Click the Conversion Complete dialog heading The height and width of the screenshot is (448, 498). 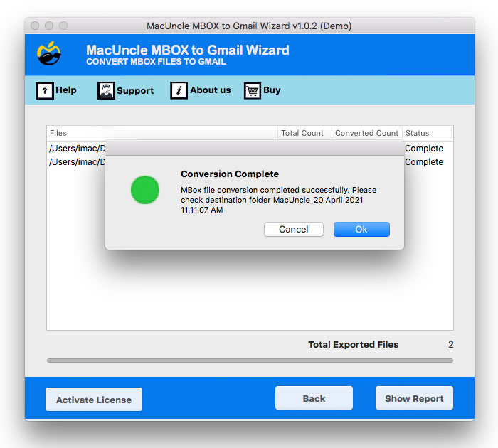coord(230,174)
